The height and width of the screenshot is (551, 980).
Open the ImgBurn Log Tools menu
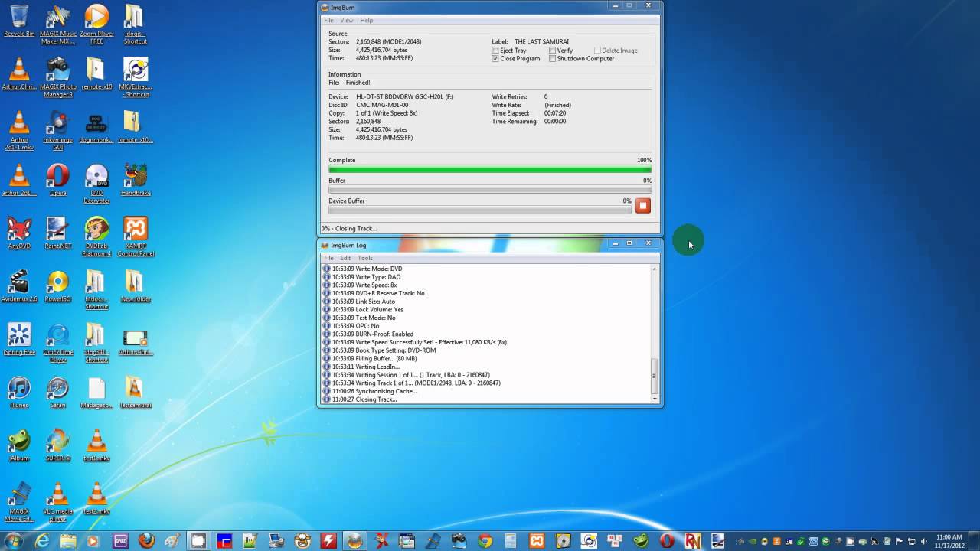365,258
